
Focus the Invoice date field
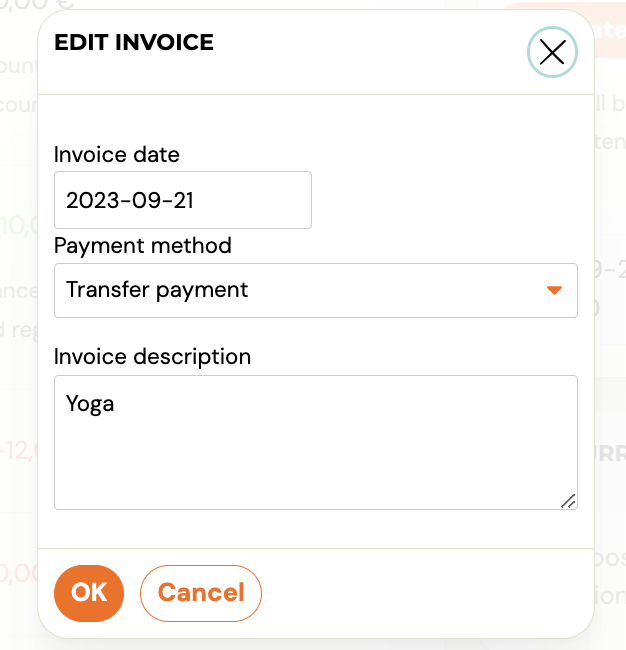[x=183, y=200]
